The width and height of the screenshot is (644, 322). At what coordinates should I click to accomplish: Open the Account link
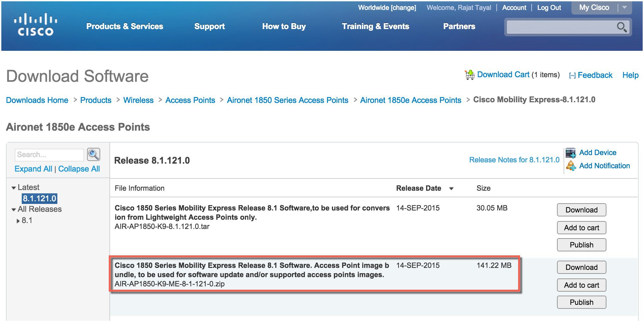(514, 8)
